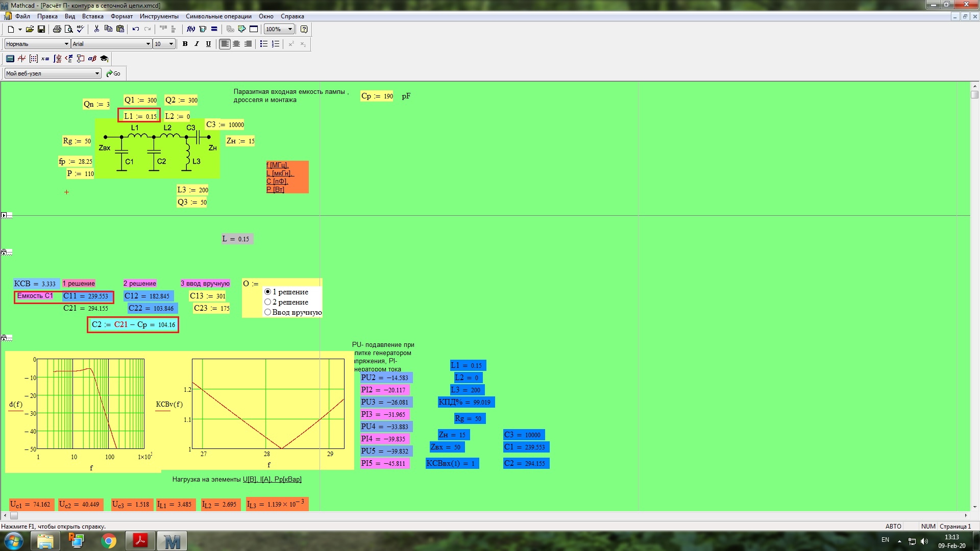Toggle bold text formatting
Image resolution: width=980 pixels, height=551 pixels.
click(x=185, y=44)
